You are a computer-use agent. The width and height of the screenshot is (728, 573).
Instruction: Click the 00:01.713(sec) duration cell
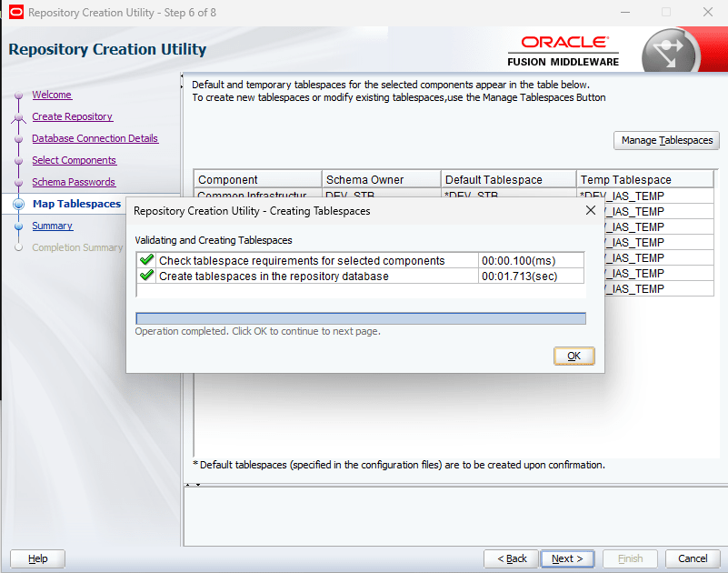(531, 276)
